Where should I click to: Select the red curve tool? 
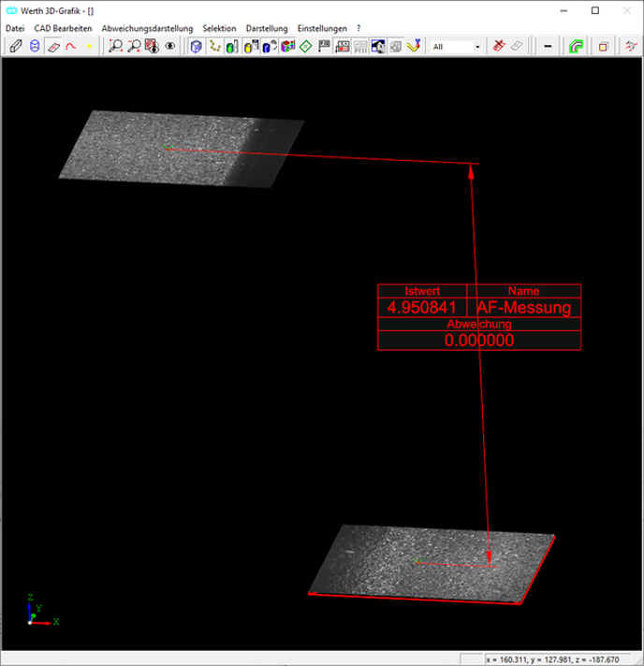click(70, 47)
